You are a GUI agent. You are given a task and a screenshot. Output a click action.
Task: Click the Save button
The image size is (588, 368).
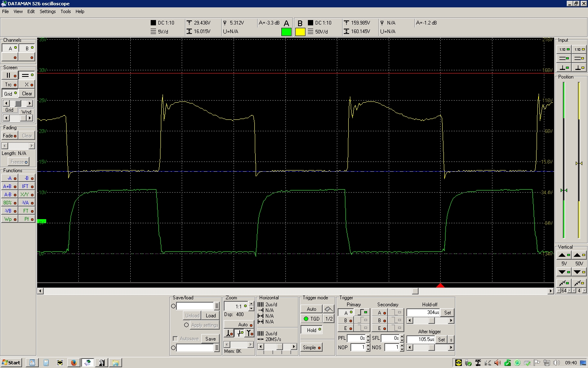[x=211, y=339]
